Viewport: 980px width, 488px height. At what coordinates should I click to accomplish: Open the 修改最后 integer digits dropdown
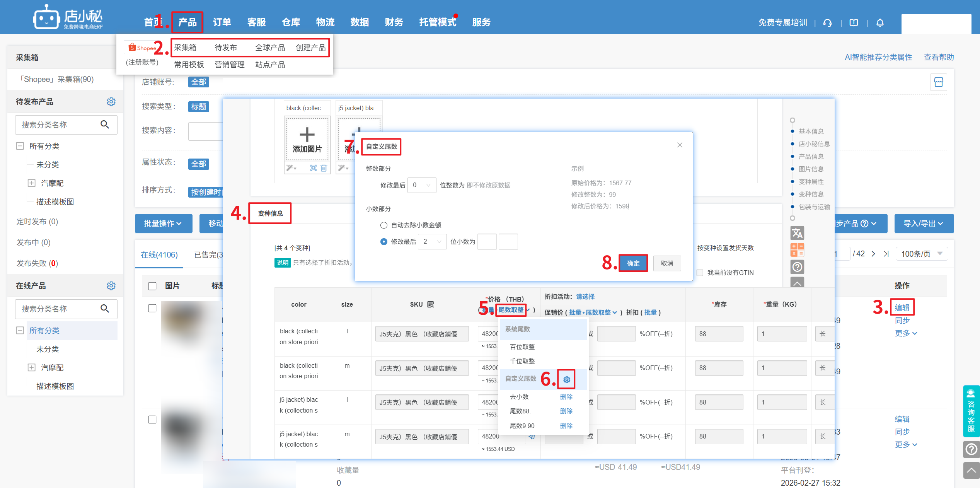(x=421, y=185)
